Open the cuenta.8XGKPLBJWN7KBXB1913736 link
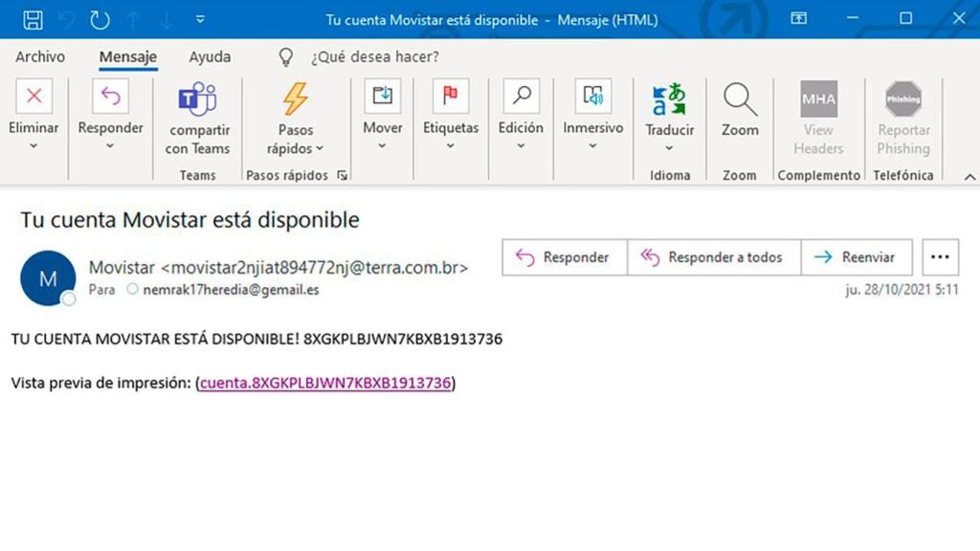The width and height of the screenshot is (980, 551). pos(323,383)
